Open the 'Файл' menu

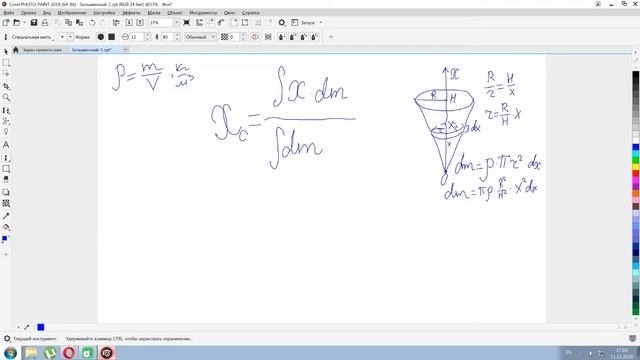tap(9, 13)
